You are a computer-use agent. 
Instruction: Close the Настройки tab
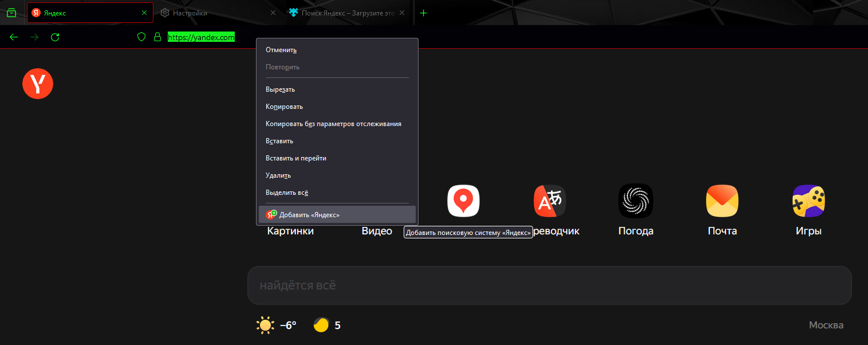point(273,13)
